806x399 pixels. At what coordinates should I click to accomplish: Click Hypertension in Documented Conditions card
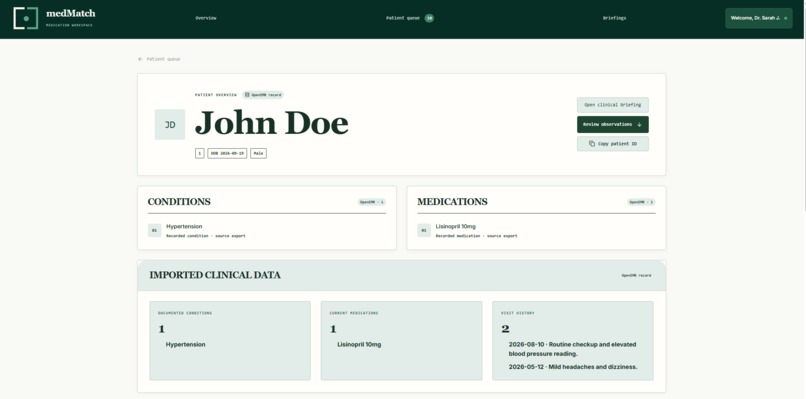pos(185,344)
